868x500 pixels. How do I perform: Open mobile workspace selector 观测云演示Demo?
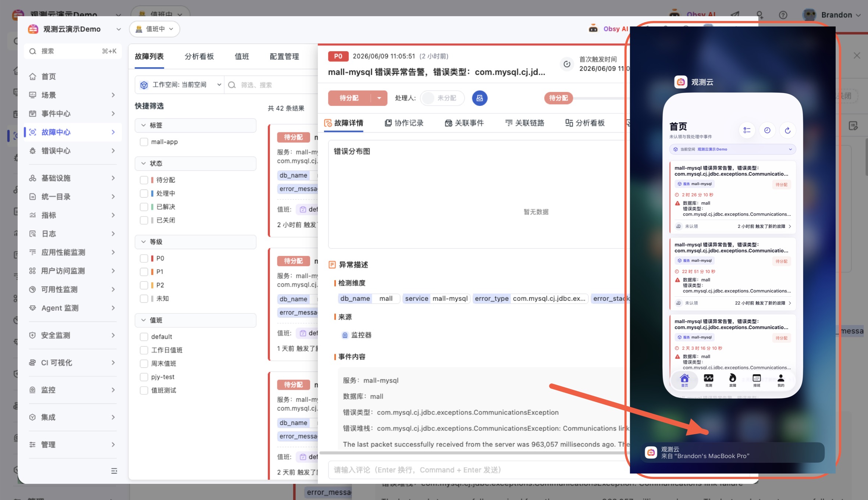tap(733, 149)
